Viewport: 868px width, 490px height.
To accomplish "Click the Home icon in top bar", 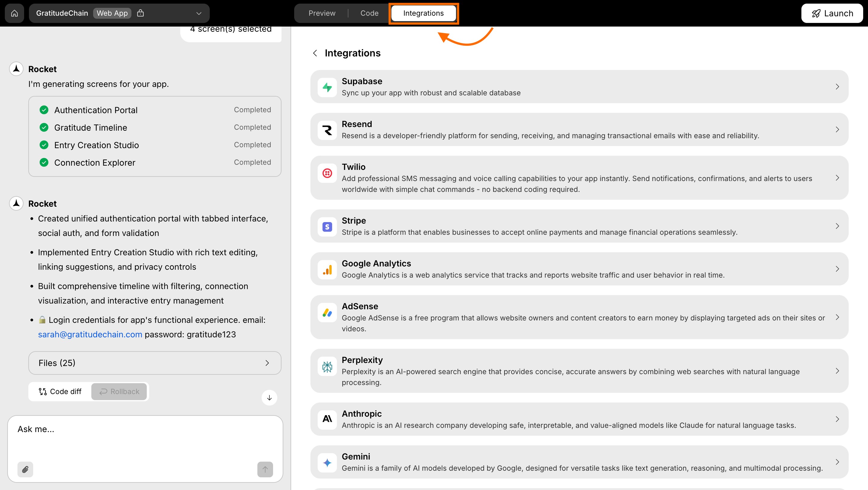I will pyautogui.click(x=14, y=13).
